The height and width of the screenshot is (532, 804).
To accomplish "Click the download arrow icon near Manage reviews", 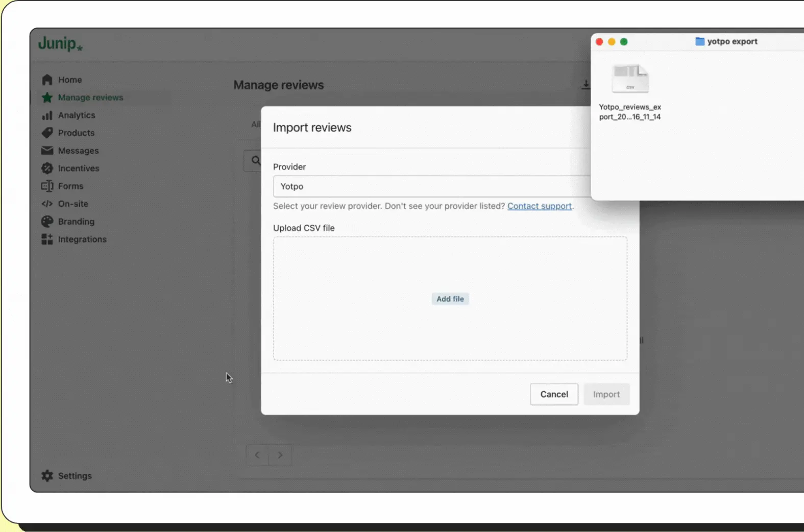I will (x=586, y=85).
